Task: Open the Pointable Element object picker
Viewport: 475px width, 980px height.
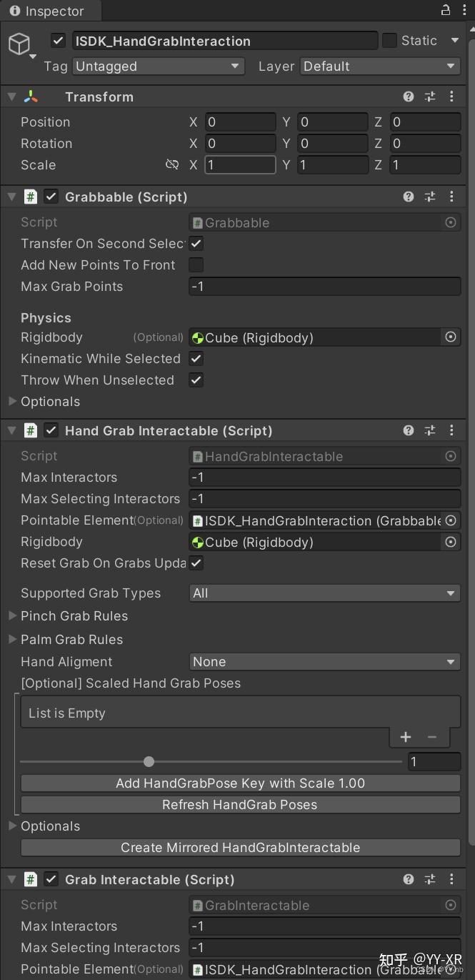Action: 450,520
